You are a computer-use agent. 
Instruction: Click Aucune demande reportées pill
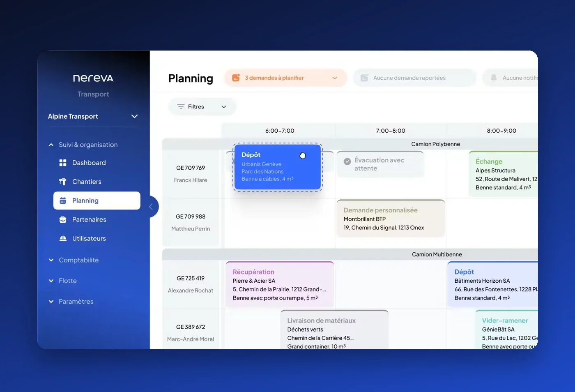[414, 78]
